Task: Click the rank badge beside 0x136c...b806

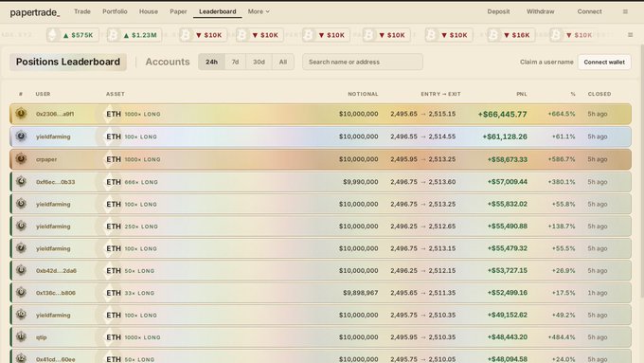Action: [21, 292]
